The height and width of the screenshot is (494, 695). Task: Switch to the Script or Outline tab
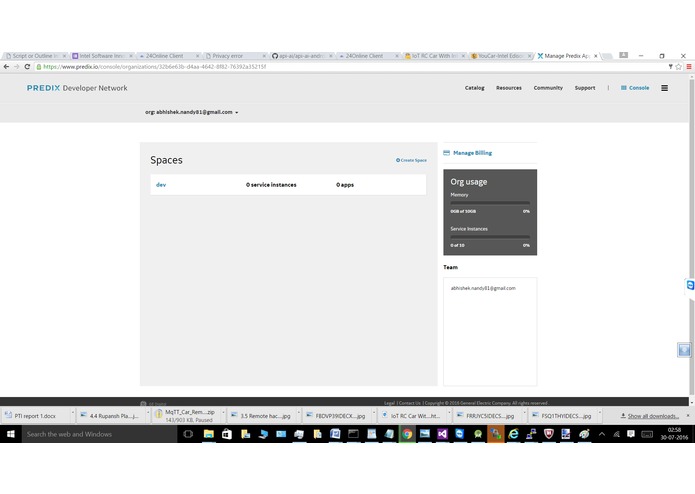[x=33, y=56]
